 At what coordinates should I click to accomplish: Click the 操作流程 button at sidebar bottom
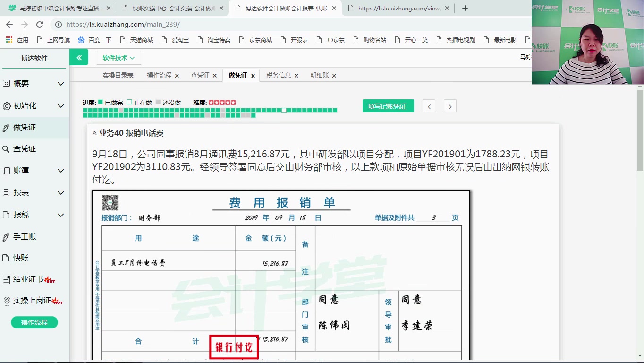pyautogui.click(x=34, y=322)
